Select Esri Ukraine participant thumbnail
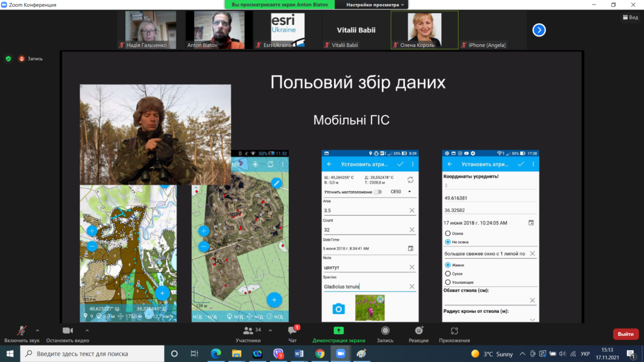This screenshot has width=644, height=362. pos(288,30)
